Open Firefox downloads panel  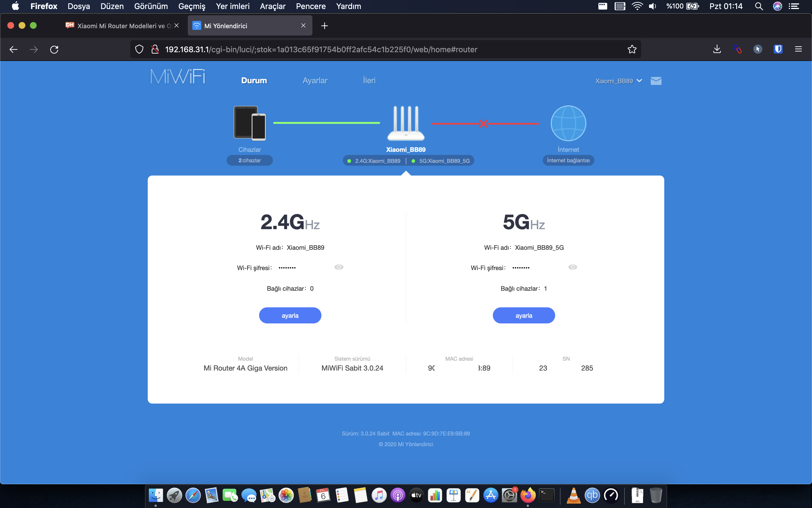(x=717, y=49)
